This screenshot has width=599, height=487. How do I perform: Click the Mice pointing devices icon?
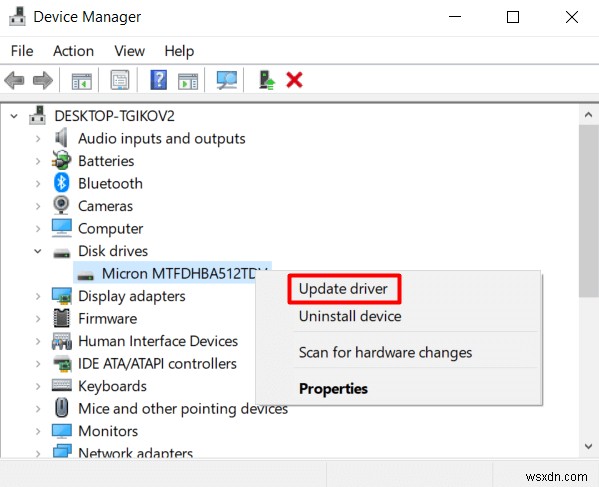pyautogui.click(x=62, y=408)
